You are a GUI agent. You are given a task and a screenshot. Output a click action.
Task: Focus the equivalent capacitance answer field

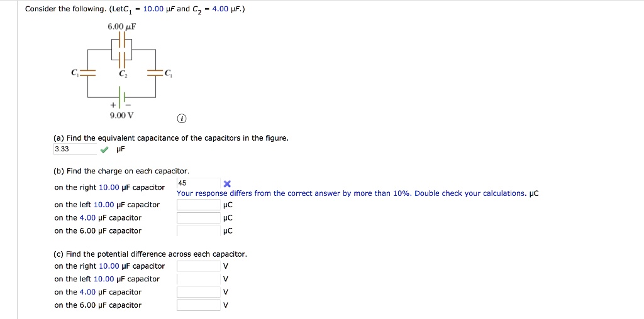click(75, 149)
